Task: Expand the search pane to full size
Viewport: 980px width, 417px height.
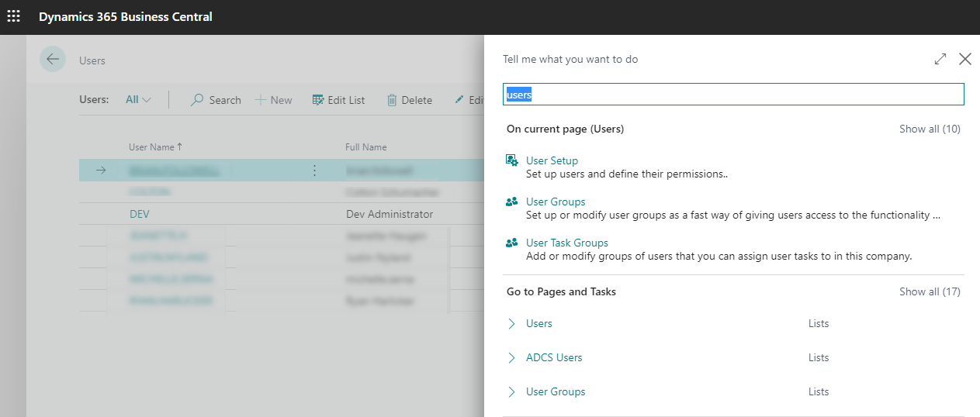Action: tap(940, 59)
